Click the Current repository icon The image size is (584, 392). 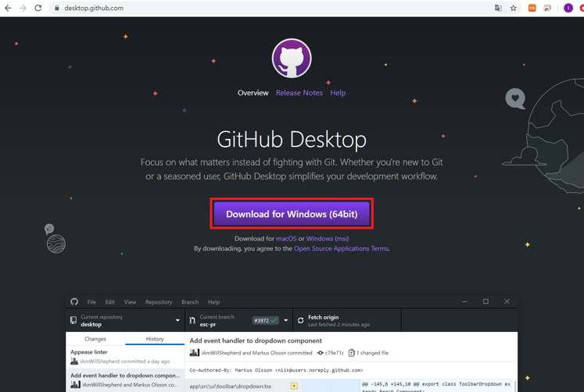click(x=73, y=320)
